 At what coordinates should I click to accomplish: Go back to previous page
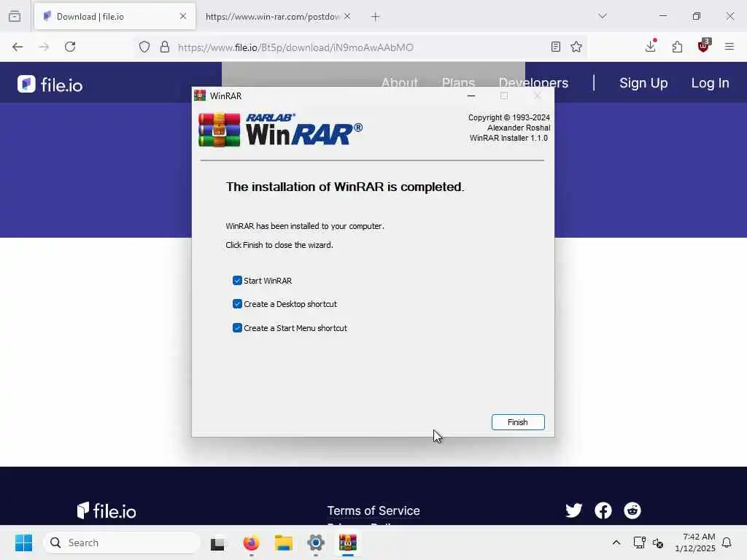(x=18, y=47)
